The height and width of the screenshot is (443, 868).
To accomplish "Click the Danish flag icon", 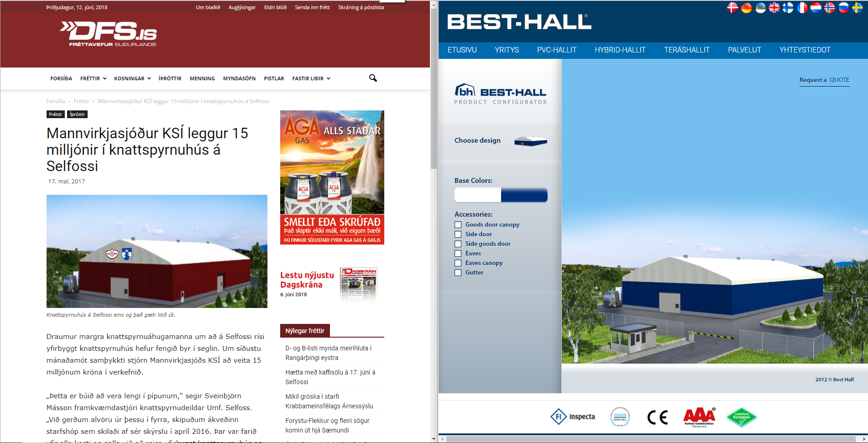I will 732,8.
